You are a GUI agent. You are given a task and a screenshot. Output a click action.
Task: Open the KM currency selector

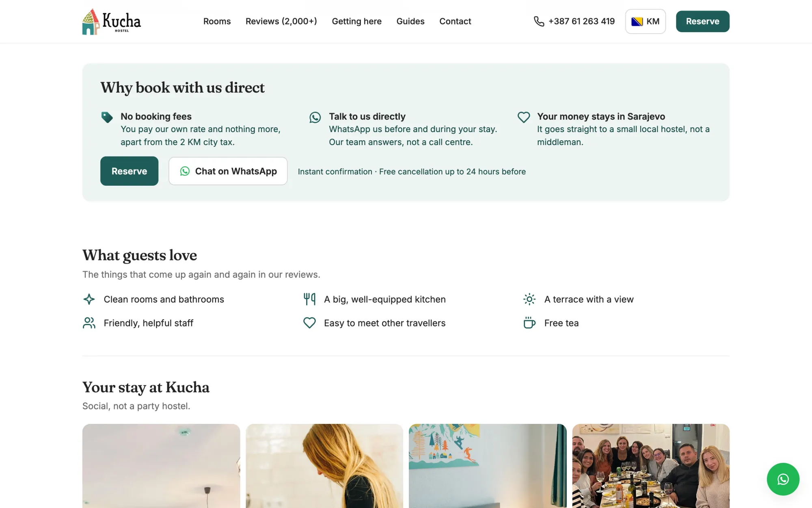coord(645,22)
